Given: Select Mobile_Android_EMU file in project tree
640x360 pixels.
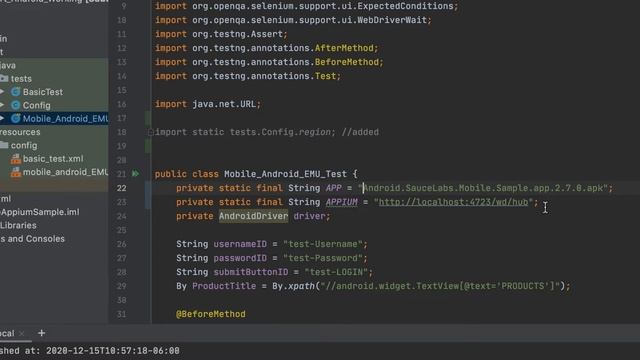Looking at the screenshot, I should pos(65,119).
